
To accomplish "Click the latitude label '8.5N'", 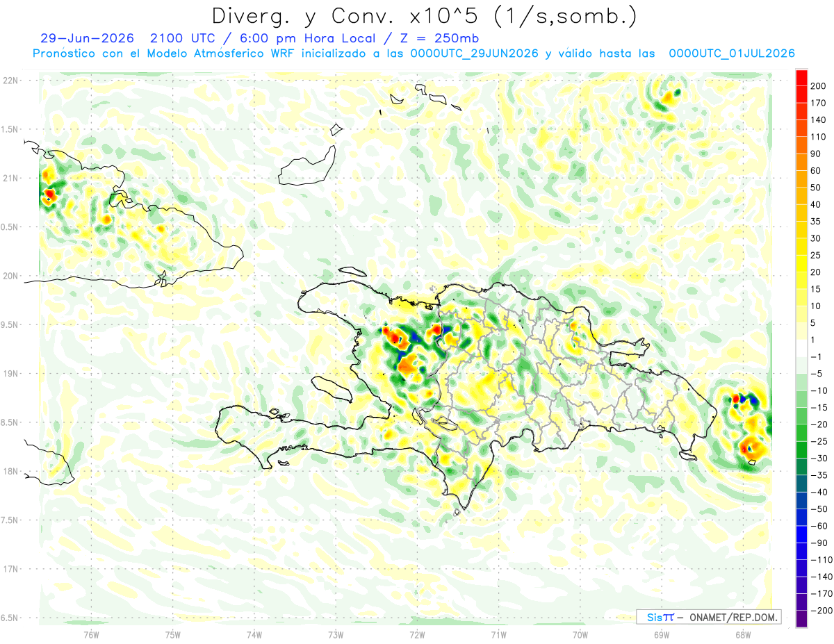I will 10,422.
